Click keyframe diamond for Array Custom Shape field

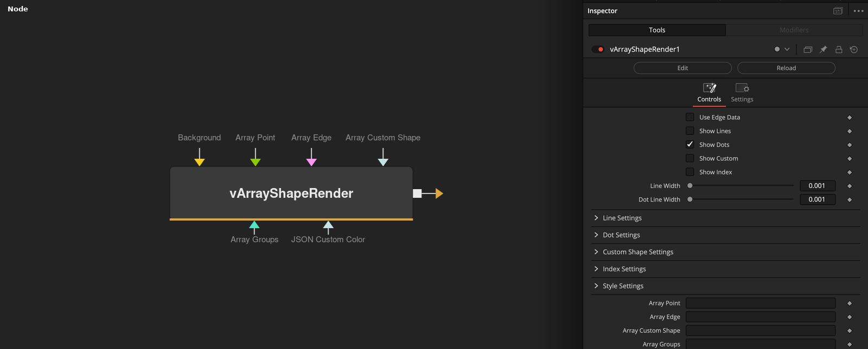pyautogui.click(x=850, y=331)
